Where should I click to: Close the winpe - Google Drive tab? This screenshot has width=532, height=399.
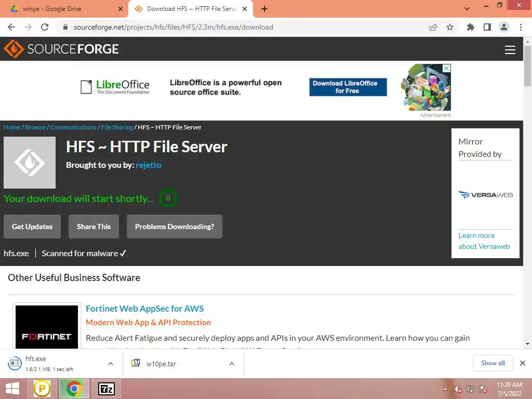pyautogui.click(x=121, y=9)
